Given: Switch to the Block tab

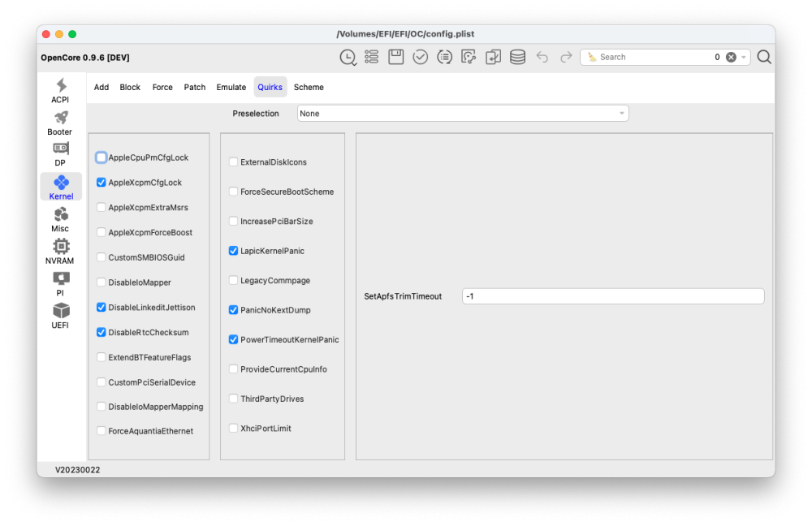Looking at the screenshot, I should click(130, 87).
